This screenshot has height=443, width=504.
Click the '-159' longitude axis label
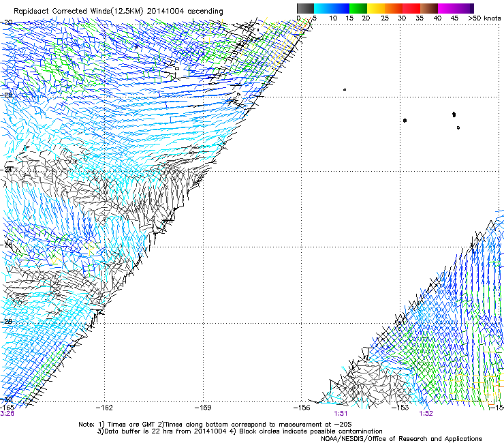click(x=203, y=408)
